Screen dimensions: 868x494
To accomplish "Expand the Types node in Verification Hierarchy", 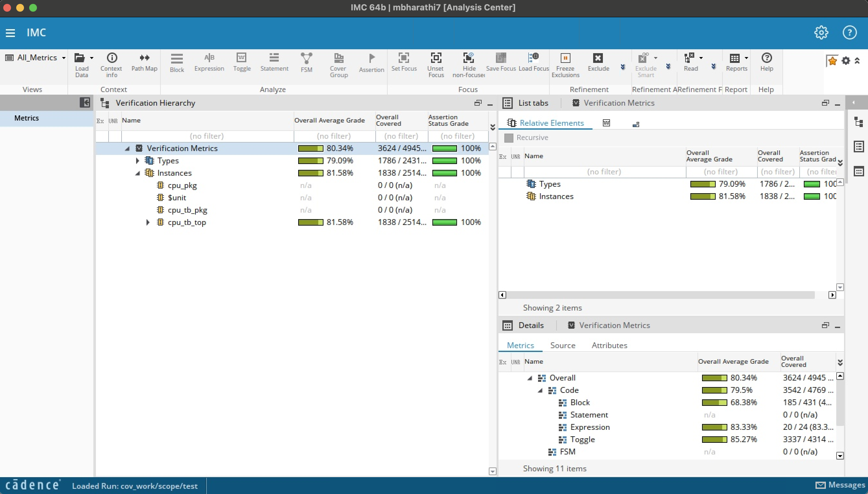I will (137, 160).
